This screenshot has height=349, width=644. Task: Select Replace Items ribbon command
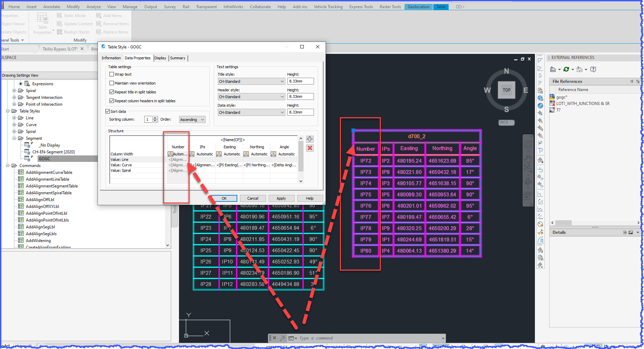point(113,32)
